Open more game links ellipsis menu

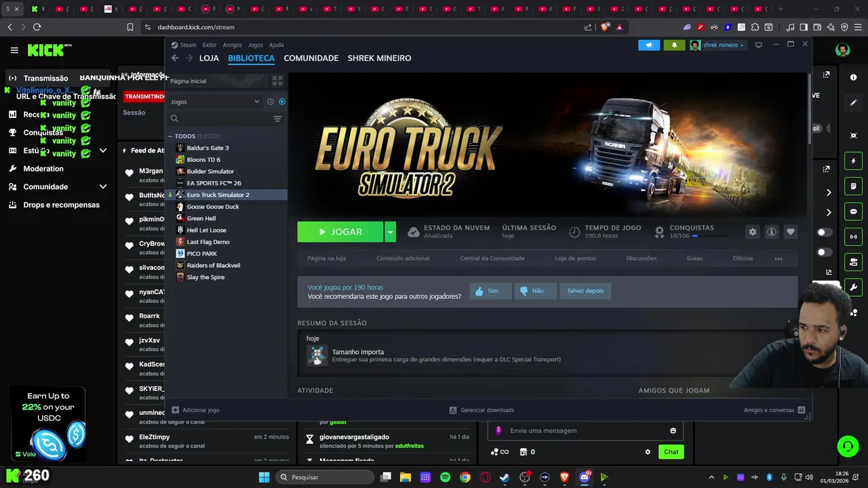click(778, 258)
